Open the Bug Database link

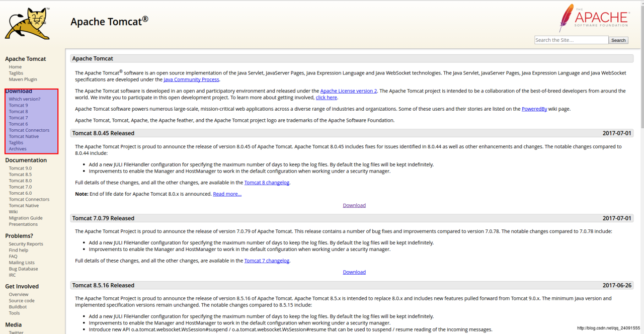coord(23,269)
